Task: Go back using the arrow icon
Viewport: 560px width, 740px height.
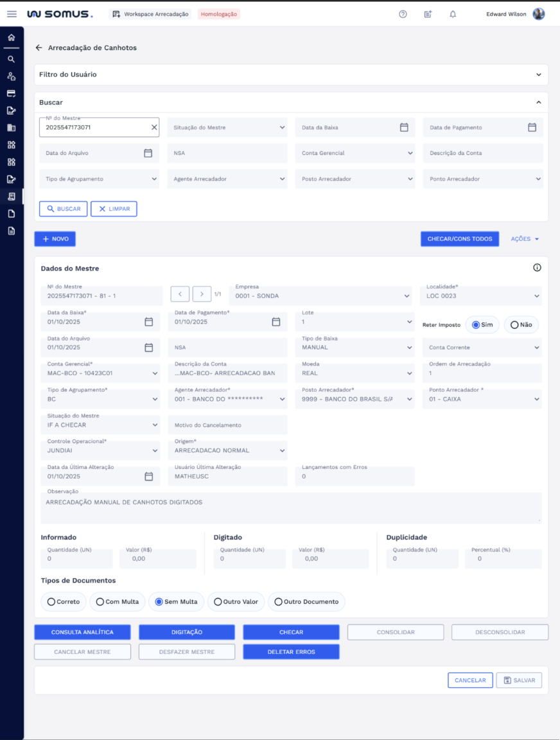Action: coord(39,48)
